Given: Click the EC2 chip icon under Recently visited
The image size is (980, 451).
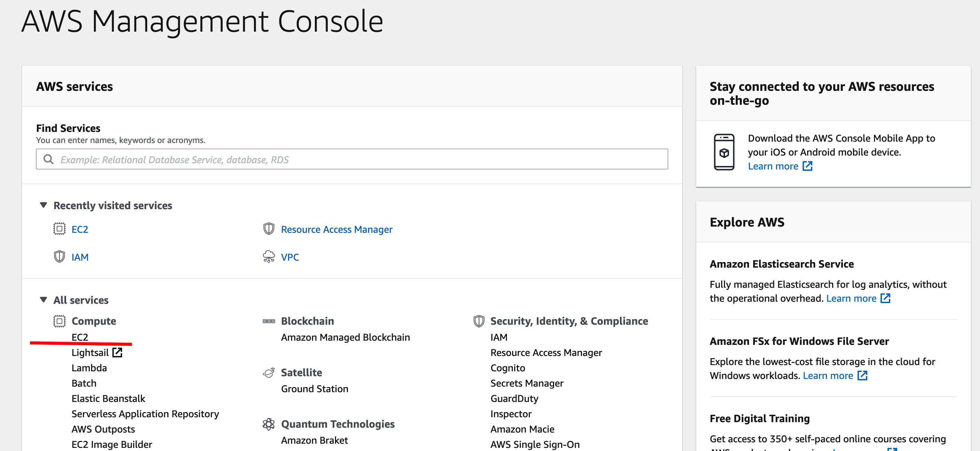Looking at the screenshot, I should [x=59, y=229].
